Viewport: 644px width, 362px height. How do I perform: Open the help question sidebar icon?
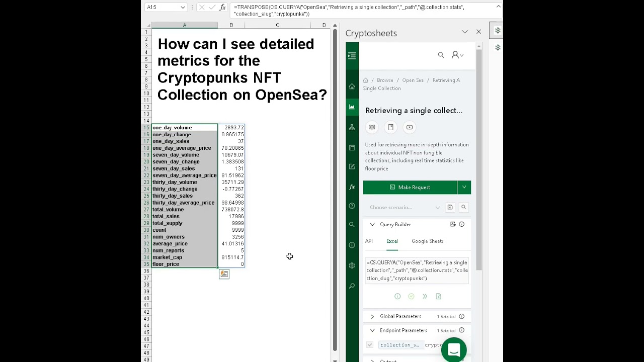[x=352, y=206]
